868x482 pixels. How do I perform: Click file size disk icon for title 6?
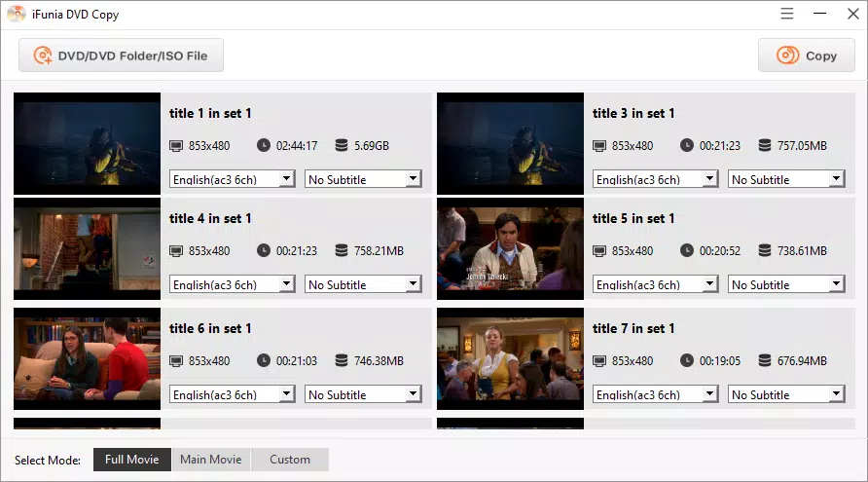(342, 360)
